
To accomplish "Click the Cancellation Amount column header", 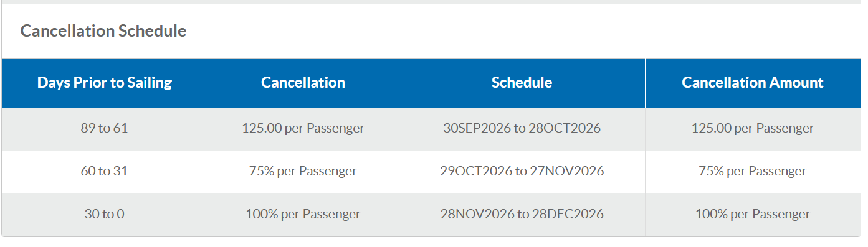I will coord(753,83).
